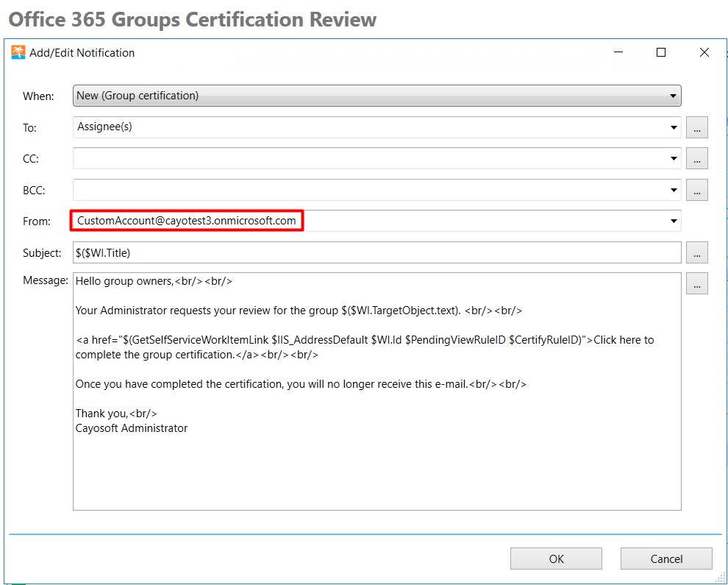This screenshot has height=585, width=728.
Task: Cancel the Add/Edit Notification dialog
Action: click(666, 559)
